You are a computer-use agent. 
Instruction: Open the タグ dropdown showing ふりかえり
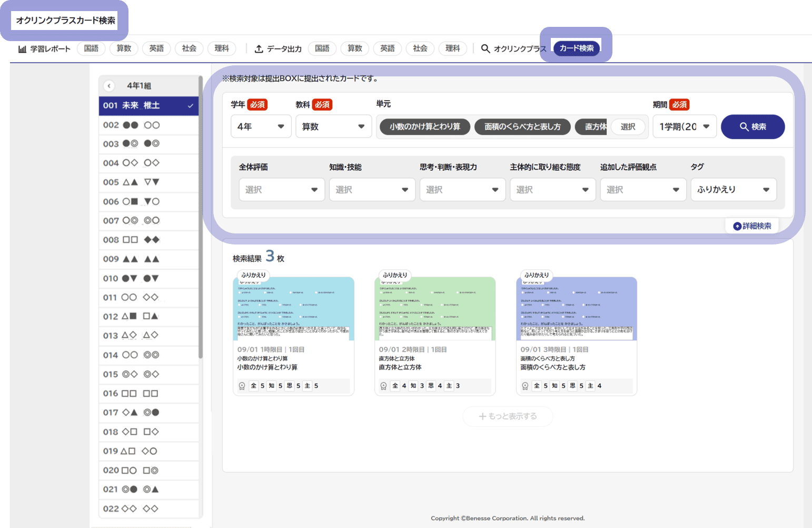[733, 190]
